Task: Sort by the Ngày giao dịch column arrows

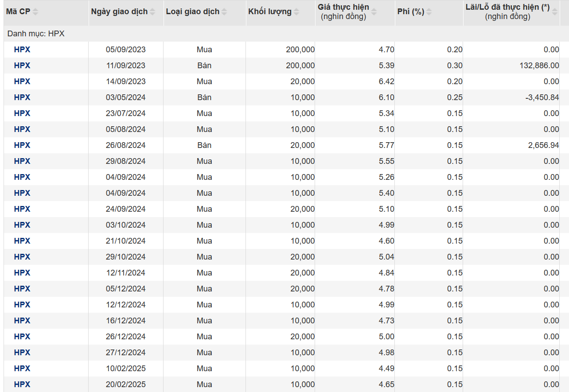Action: coord(152,12)
